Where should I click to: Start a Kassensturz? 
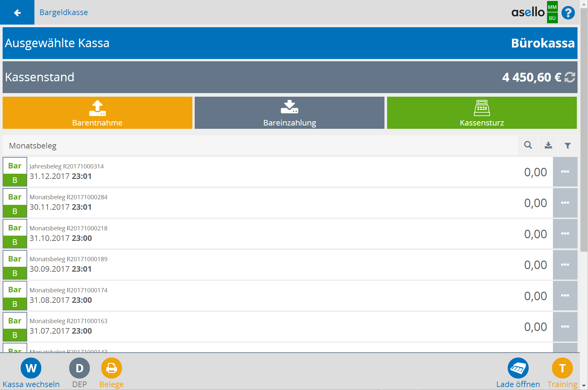tap(481, 113)
